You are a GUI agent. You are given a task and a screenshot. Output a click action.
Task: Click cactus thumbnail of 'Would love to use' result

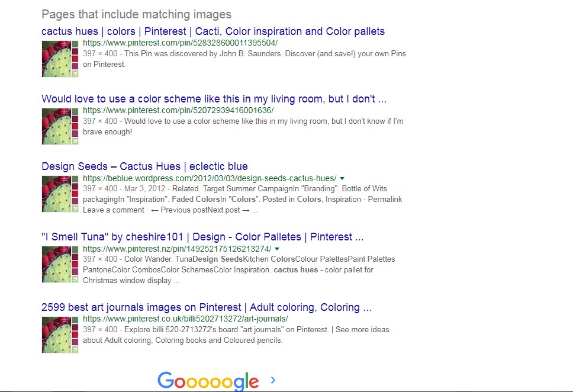[60, 126]
